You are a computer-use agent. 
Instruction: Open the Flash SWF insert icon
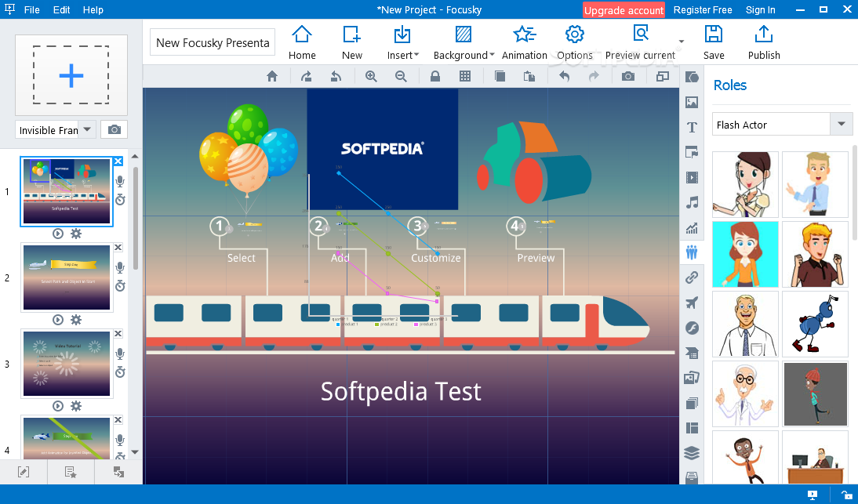pyautogui.click(x=692, y=328)
